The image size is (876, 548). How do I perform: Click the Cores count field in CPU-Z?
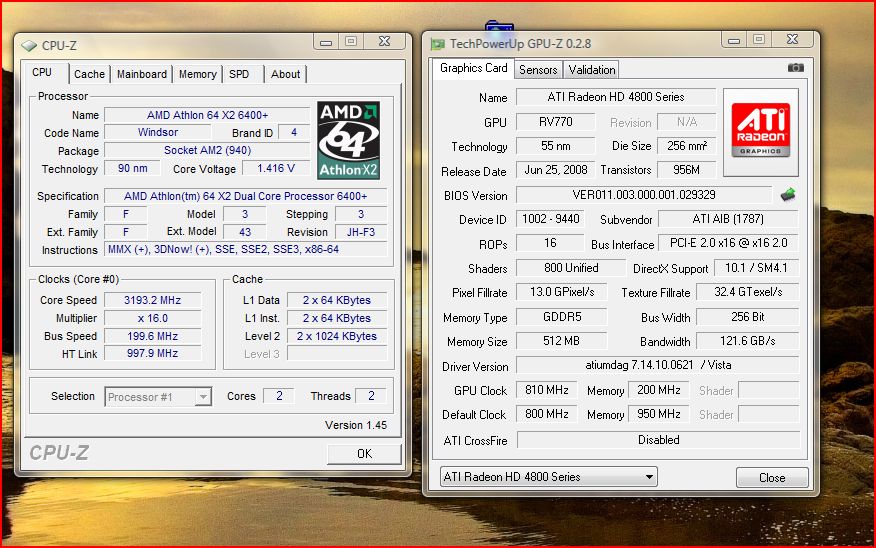tap(279, 395)
